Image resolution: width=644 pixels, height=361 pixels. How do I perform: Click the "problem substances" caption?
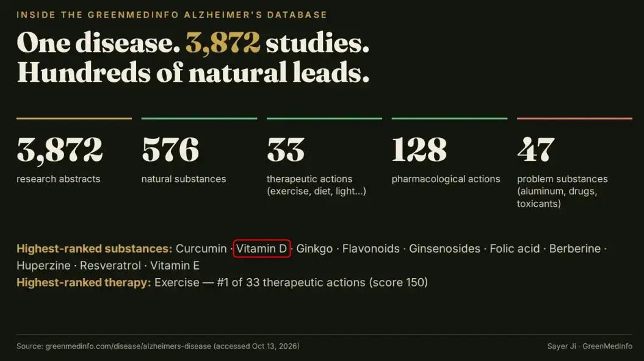(562, 191)
